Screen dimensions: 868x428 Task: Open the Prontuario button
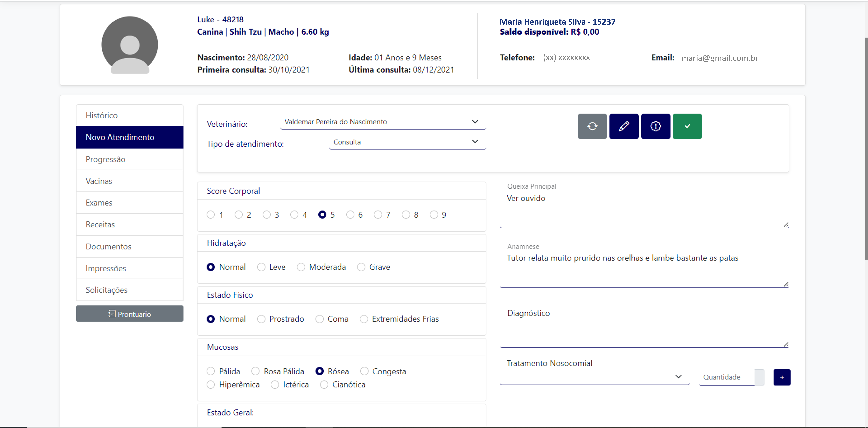pos(130,314)
